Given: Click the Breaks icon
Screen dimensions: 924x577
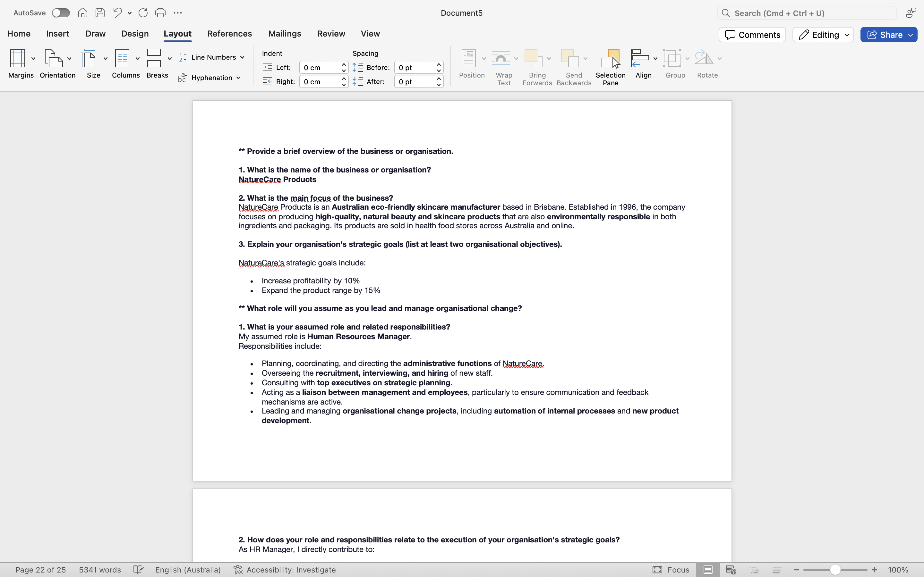Looking at the screenshot, I should click(154, 58).
